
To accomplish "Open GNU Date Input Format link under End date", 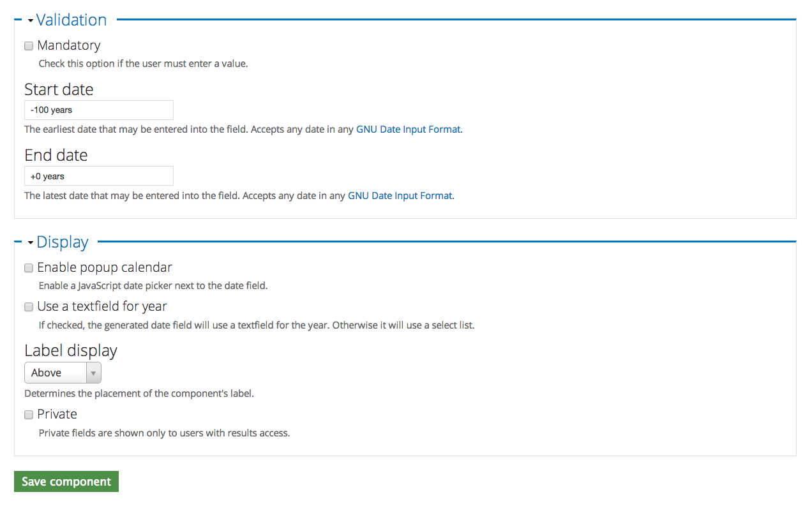I will [400, 195].
